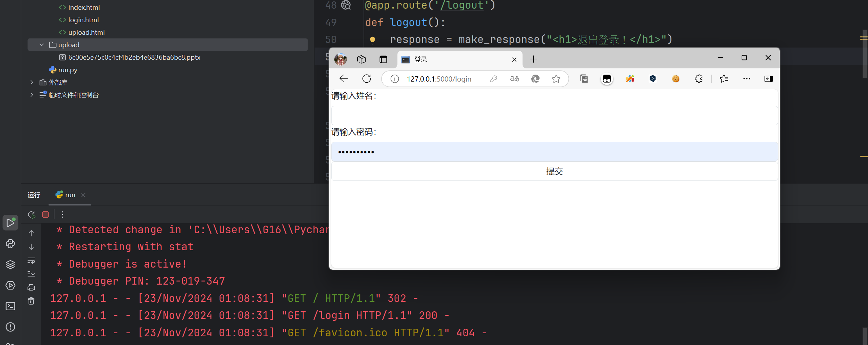Clear console output with trash icon
Screen dimensions: 868x345
point(31,301)
